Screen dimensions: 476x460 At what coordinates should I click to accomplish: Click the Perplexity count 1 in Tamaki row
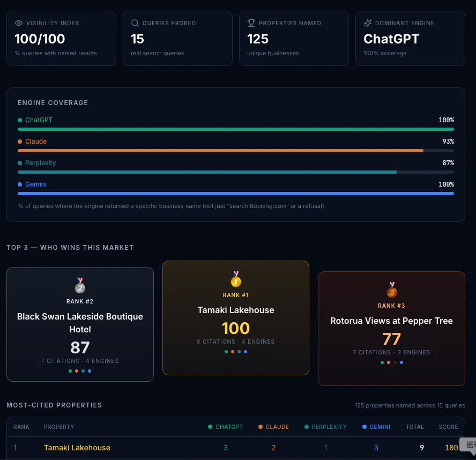[326, 448]
